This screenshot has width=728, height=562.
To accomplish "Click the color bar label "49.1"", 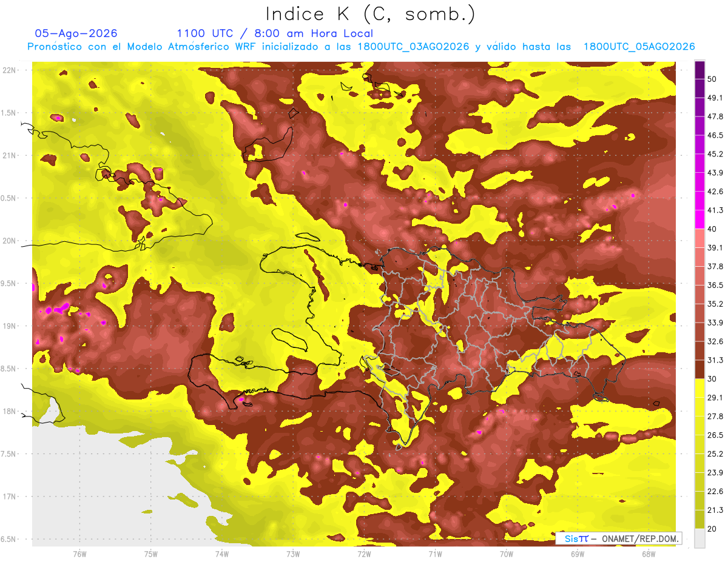I will point(715,98).
